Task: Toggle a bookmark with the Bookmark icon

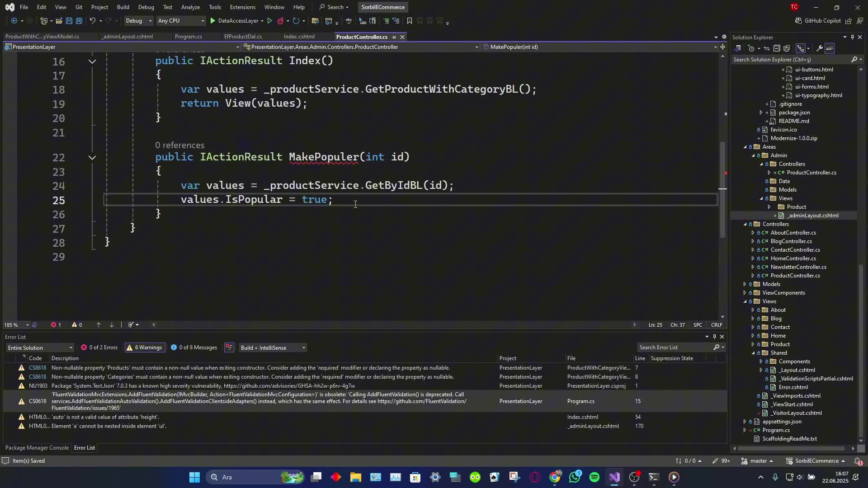Action: click(x=409, y=21)
